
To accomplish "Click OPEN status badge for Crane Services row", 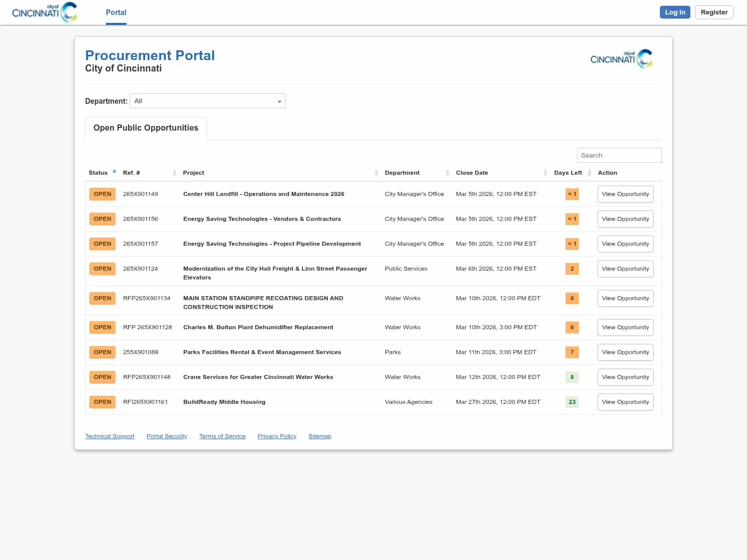I will pos(102,377).
